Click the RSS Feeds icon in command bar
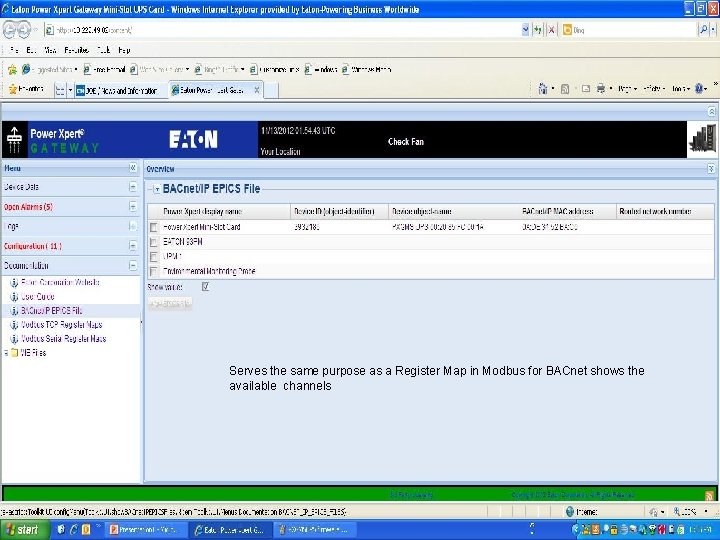Image resolution: width=720 pixels, height=540 pixels. 565,89
